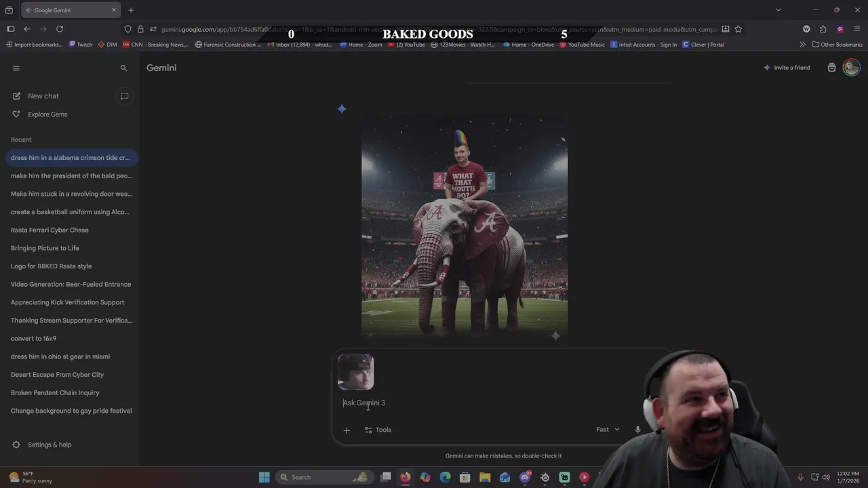Screen dimensions: 868x488
Task: Open chat 'dress him in ohio st gear in miami'
Action: 71,357
